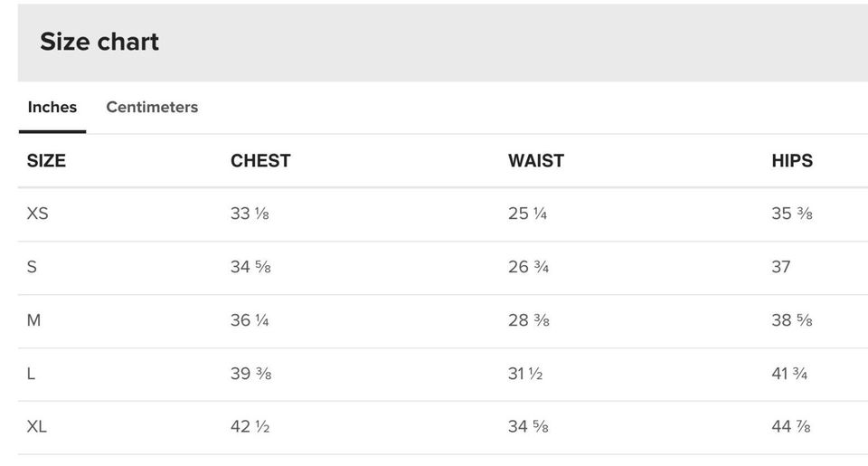This screenshot has height=466, width=868.
Task: Select the L size row label
Action: click(x=32, y=374)
